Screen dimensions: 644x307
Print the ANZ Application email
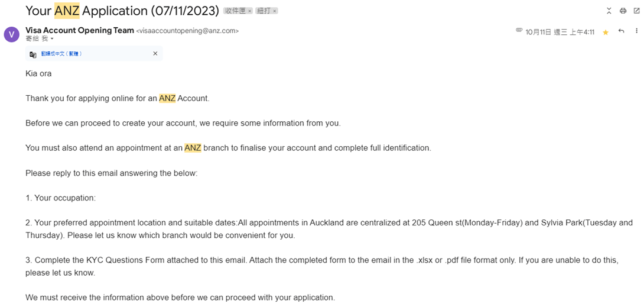(623, 11)
